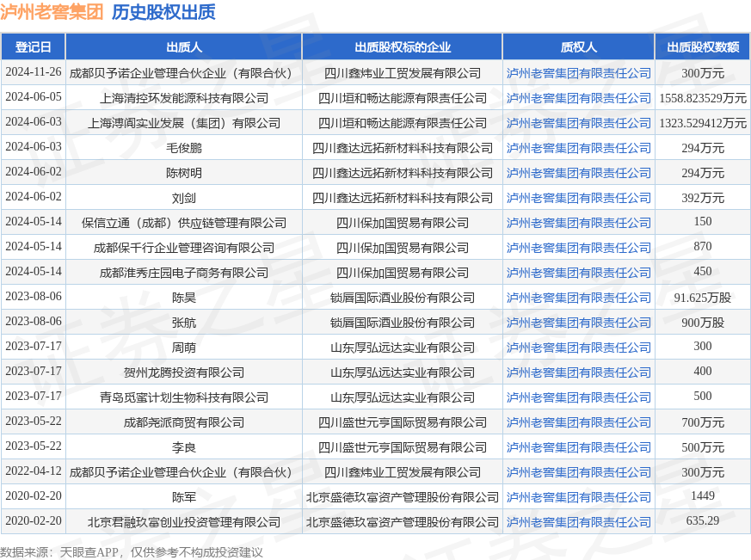Click 四川鑫炜业工贸发展有限公司 in 2022-04-12 row
This screenshot has width=751, height=560.
pyautogui.click(x=403, y=472)
